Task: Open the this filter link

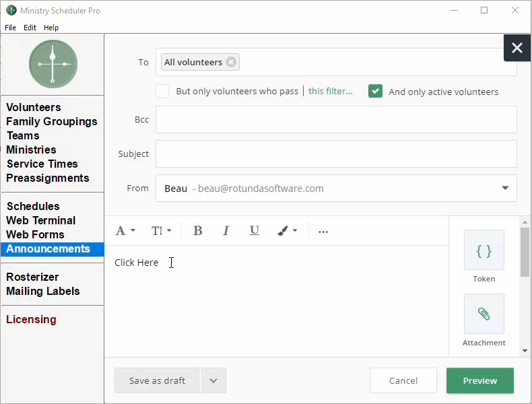Action: (330, 92)
